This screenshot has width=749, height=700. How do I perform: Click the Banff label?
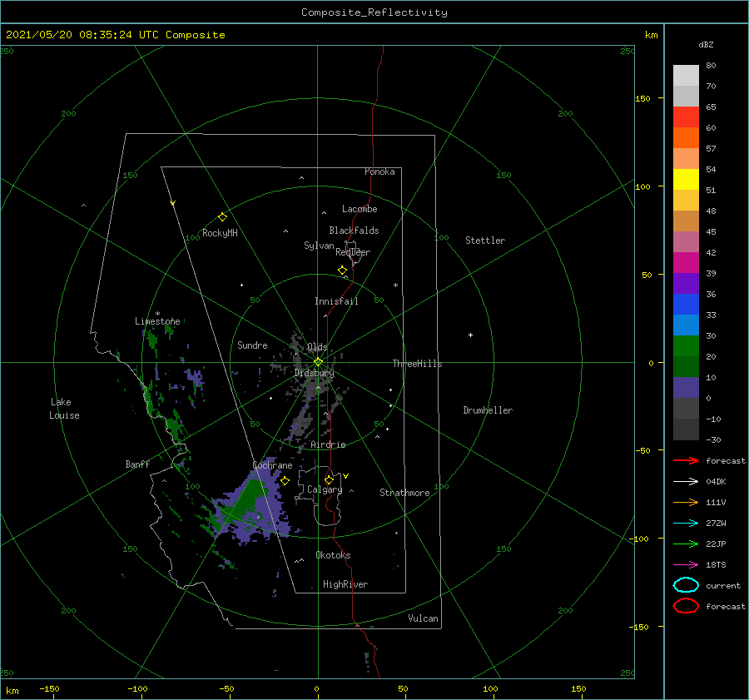137,464
